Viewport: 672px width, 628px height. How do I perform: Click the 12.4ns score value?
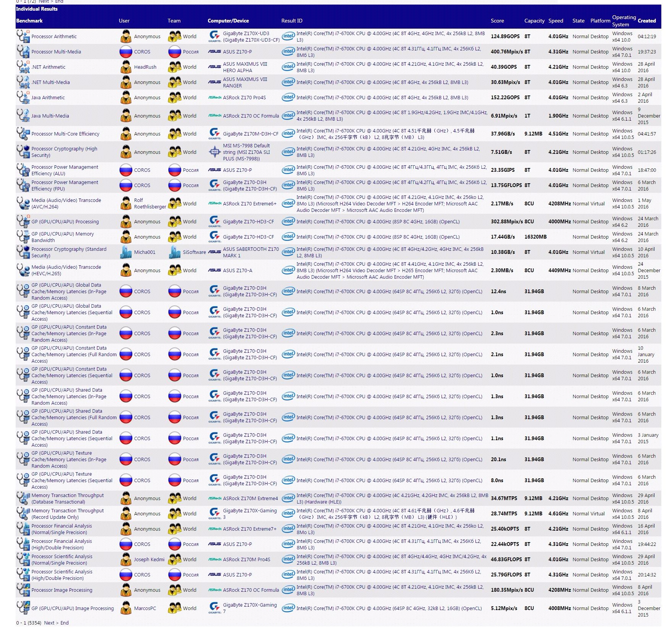click(498, 291)
